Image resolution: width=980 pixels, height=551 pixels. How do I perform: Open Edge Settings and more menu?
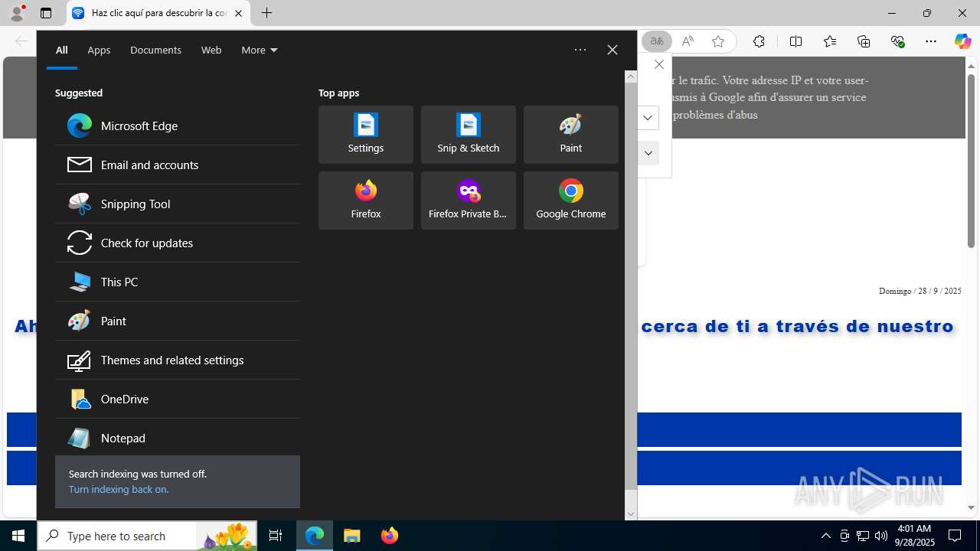pyautogui.click(x=931, y=41)
